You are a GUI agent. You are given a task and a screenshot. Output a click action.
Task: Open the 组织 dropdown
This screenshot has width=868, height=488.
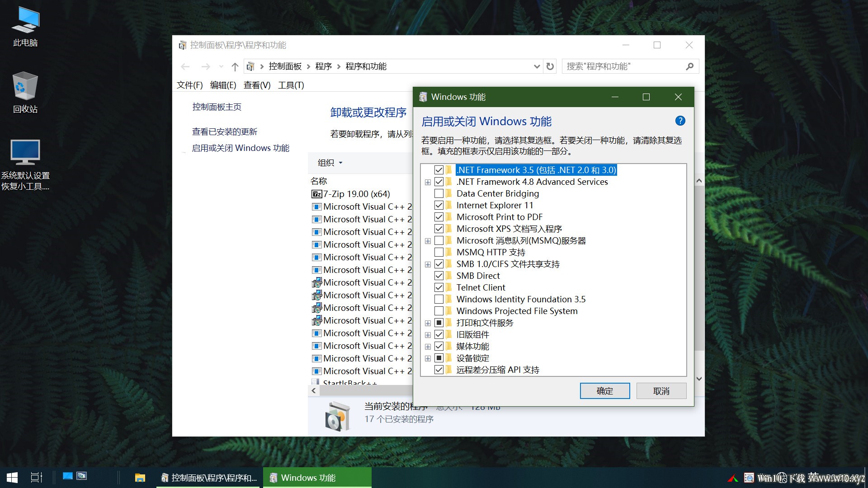click(330, 163)
